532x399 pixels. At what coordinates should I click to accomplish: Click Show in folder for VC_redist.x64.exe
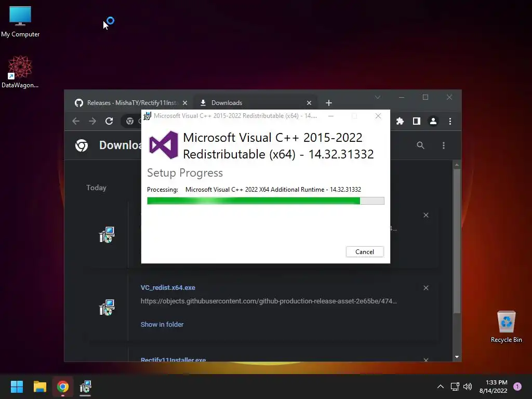click(162, 324)
